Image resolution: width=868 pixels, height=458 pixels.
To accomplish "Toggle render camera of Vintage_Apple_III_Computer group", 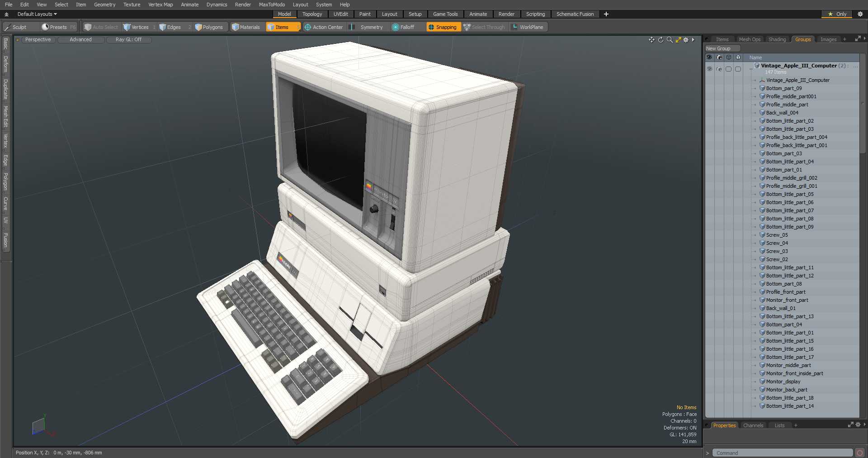I will click(x=719, y=69).
